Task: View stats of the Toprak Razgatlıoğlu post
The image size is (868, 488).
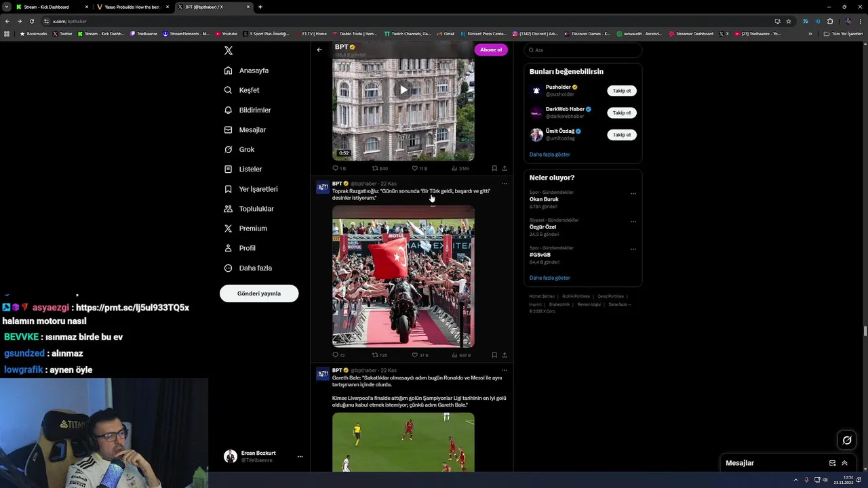Action: pos(460,355)
